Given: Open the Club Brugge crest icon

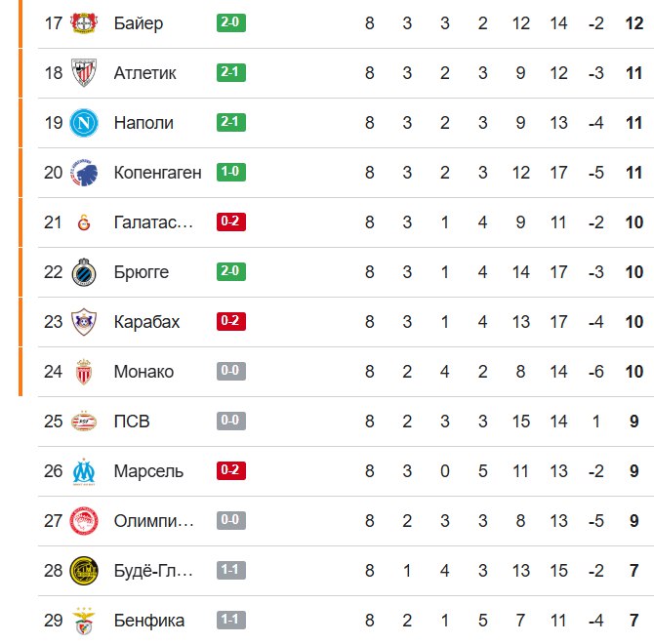Looking at the screenshot, I should point(84,272).
